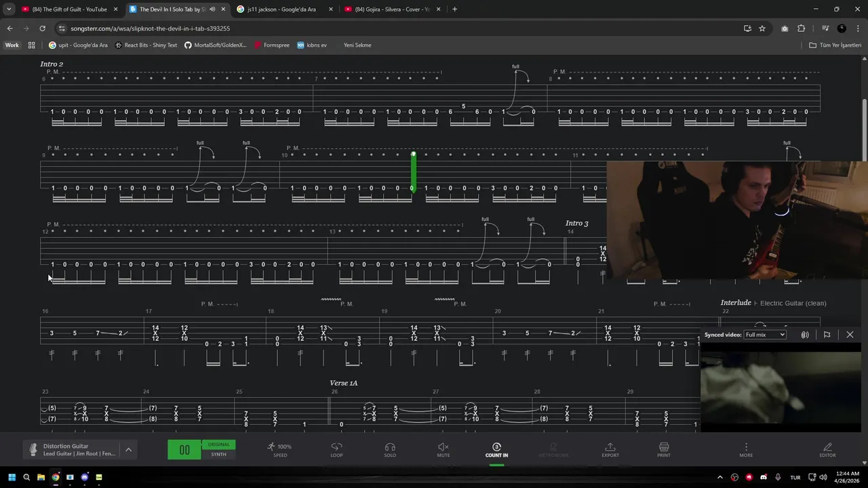Install app icon in address bar
The image size is (868, 488).
coord(747,28)
